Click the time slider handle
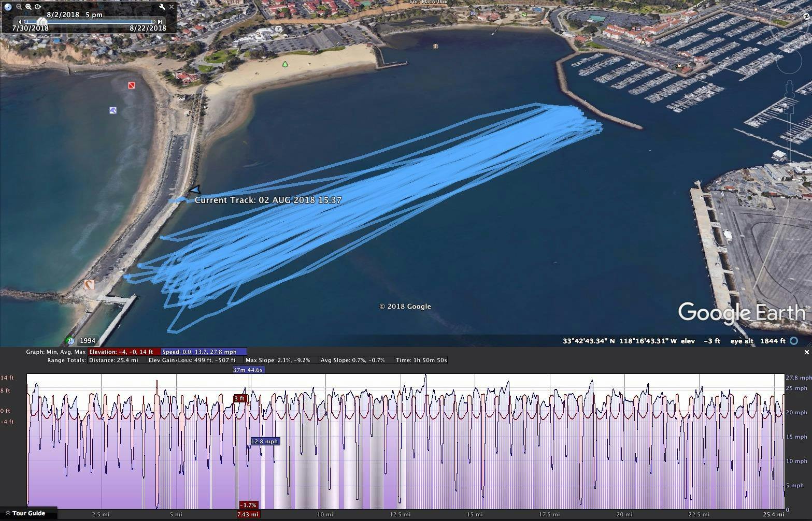The image size is (812, 521). coord(41,22)
